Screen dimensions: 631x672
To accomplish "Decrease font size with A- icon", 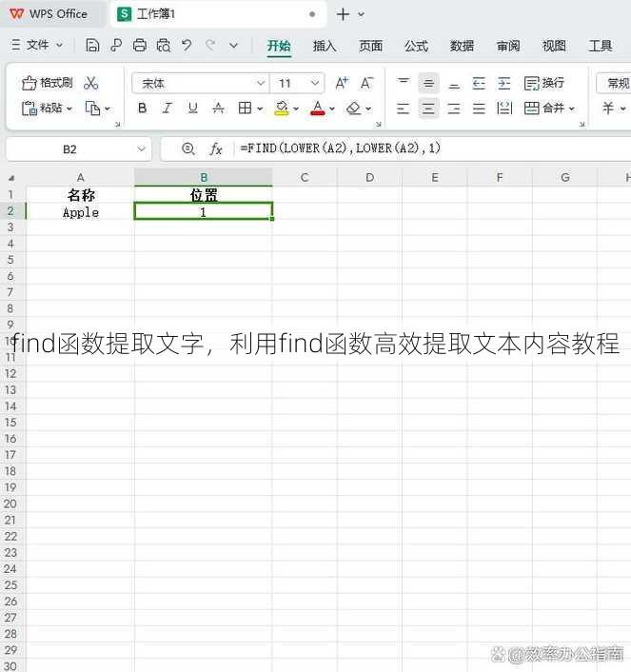I will click(x=366, y=83).
